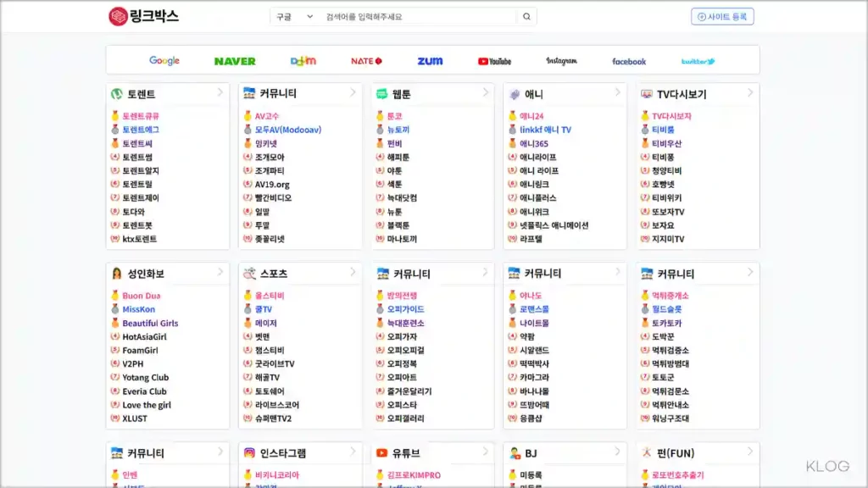Expand the 애니 category chevron
This screenshot has width=868, height=488.
617,92
